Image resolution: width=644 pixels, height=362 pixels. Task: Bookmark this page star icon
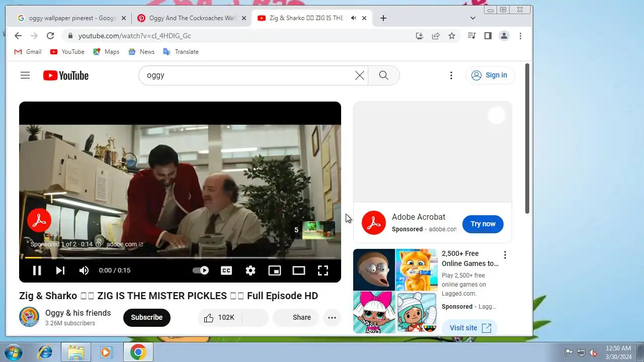pyautogui.click(x=452, y=36)
